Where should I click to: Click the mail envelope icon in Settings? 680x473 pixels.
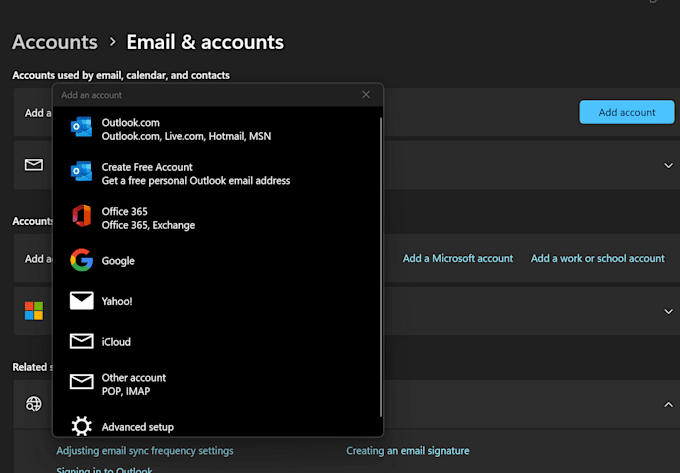pyautogui.click(x=34, y=165)
